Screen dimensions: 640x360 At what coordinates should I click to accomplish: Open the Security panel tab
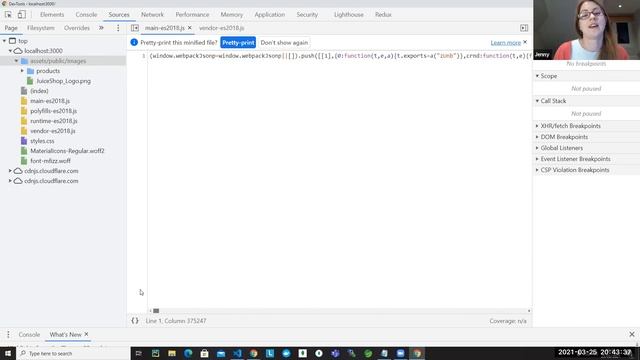coord(307,14)
